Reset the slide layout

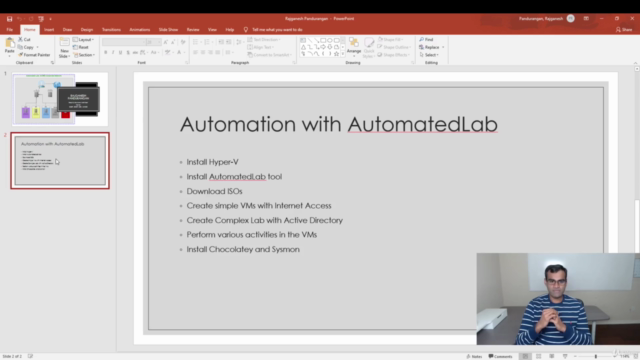pyautogui.click(x=81, y=47)
